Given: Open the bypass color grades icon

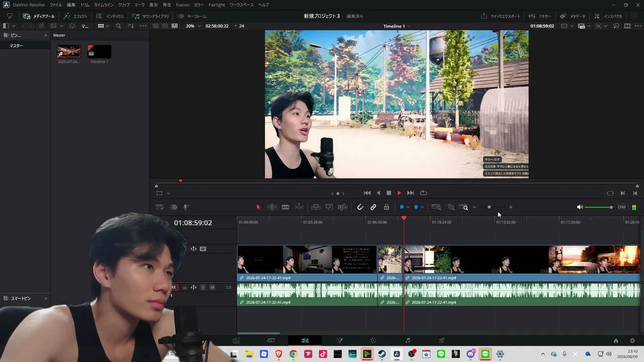Looking at the screenshot, I should pyautogui.click(x=616, y=26).
